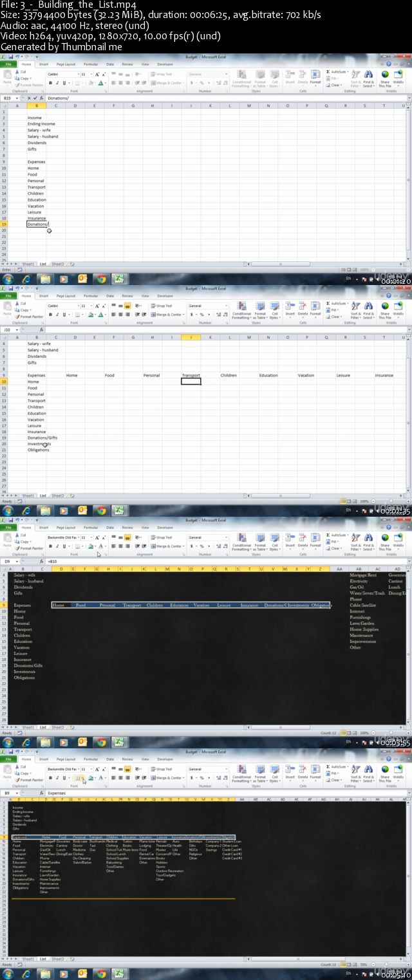This screenshot has width=412, height=980.
Task: Click Borders icon in frame timestamped 00:05:10
Action: [x=77, y=778]
